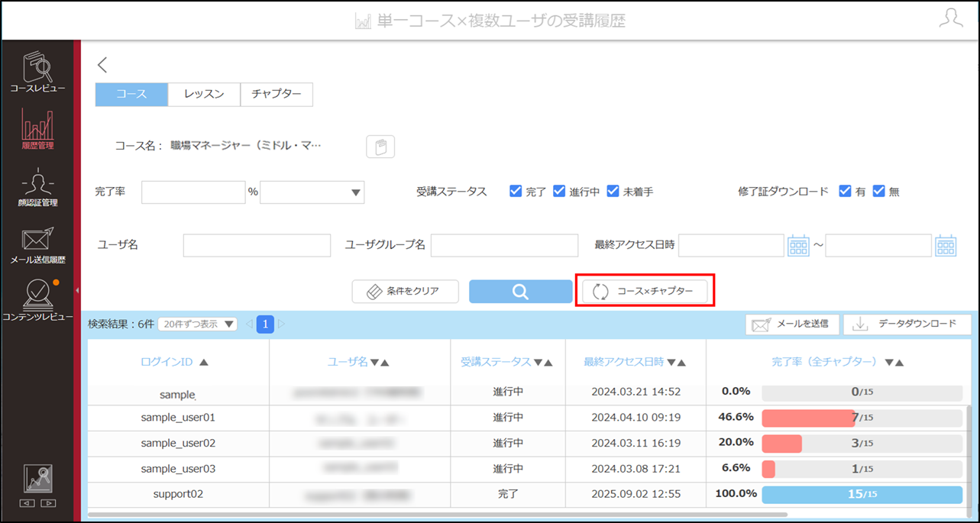Click the image icon at sidebar bottom
Image resolution: width=980 pixels, height=523 pixels.
pos(37,479)
